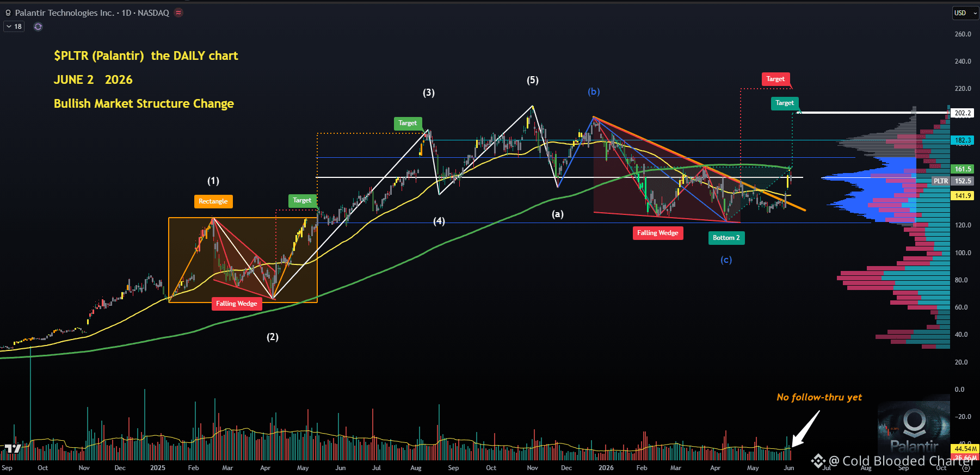This screenshot has height=475, width=980.
Task: Select the blue wave (c) label
Action: [726, 260]
